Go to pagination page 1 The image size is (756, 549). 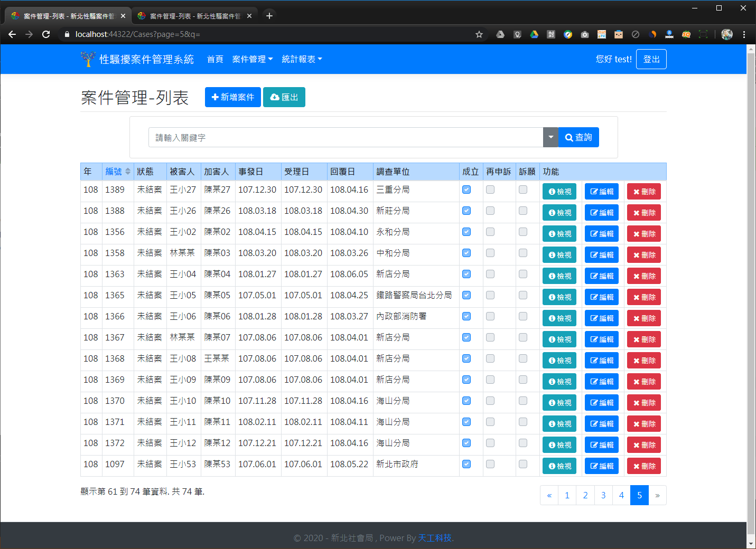(567, 495)
